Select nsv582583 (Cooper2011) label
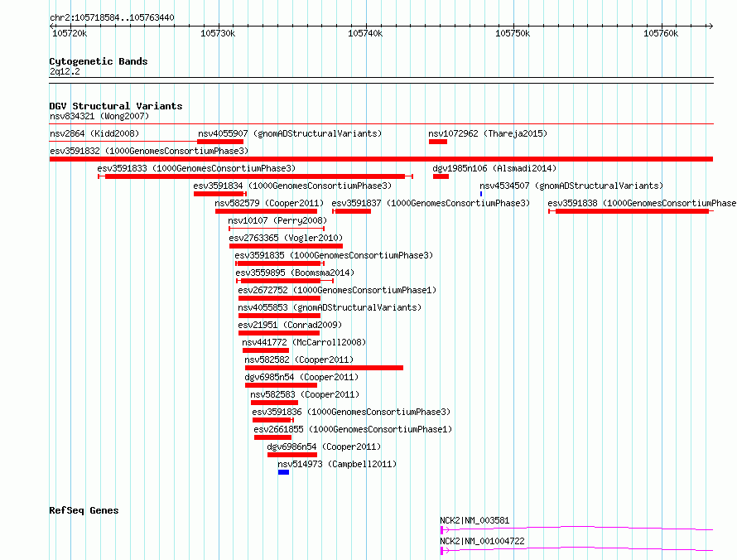The height and width of the screenshot is (560, 737). tap(305, 394)
